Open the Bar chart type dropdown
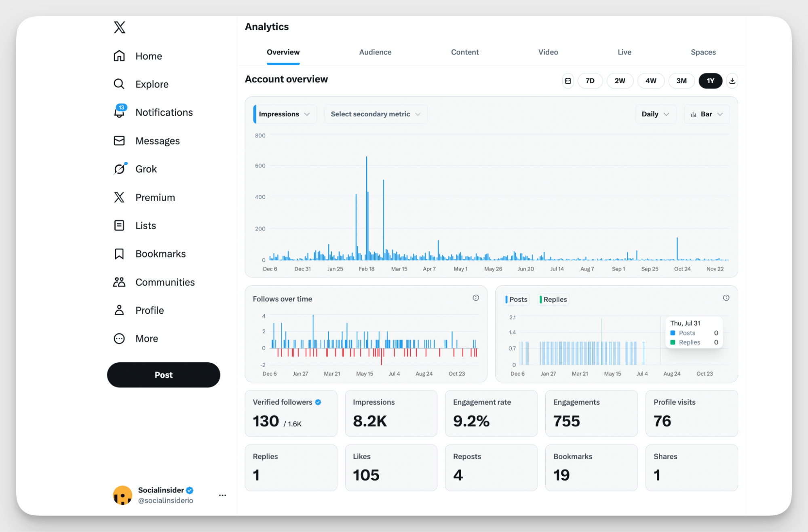The width and height of the screenshot is (808, 532). click(x=706, y=114)
